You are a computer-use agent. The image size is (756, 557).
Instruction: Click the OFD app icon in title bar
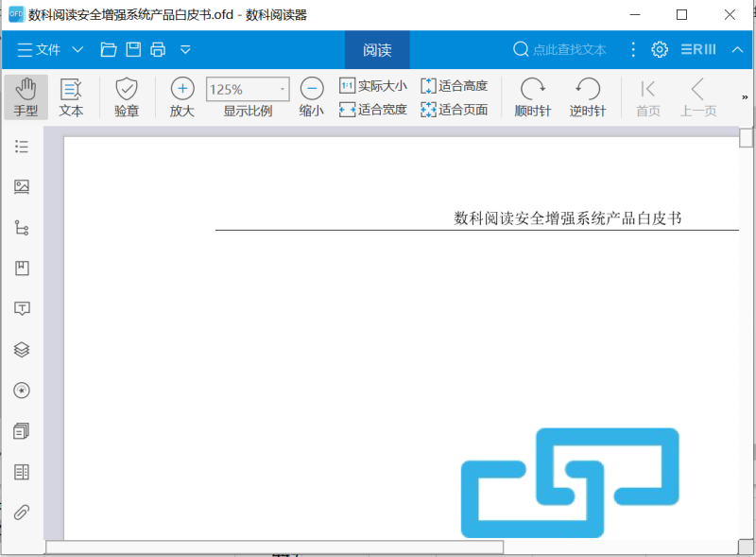(16, 14)
